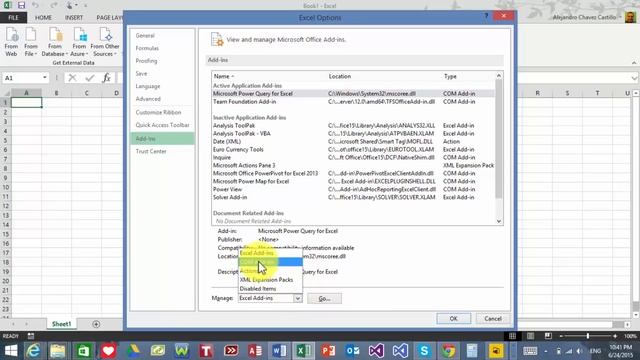Open the INSERT ribbon tab
640x360 pixels.
[x=74, y=18]
